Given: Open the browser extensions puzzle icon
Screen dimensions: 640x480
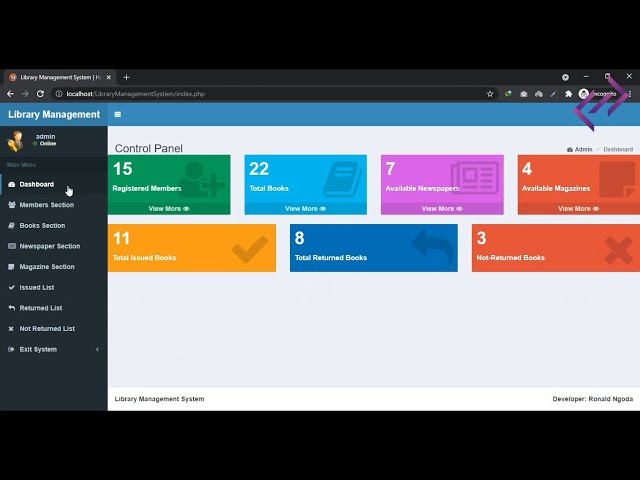Looking at the screenshot, I should pos(569,94).
